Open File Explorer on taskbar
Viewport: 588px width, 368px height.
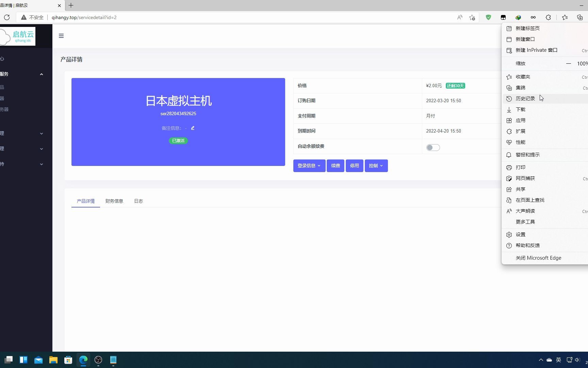coord(53,360)
